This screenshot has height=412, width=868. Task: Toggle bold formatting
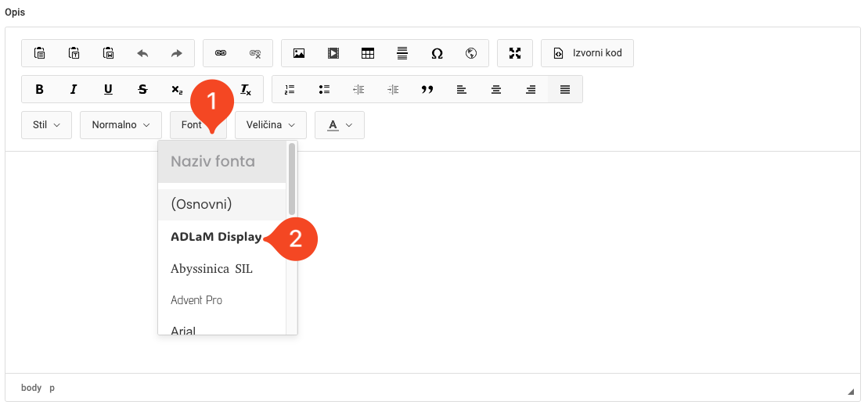[39, 90]
